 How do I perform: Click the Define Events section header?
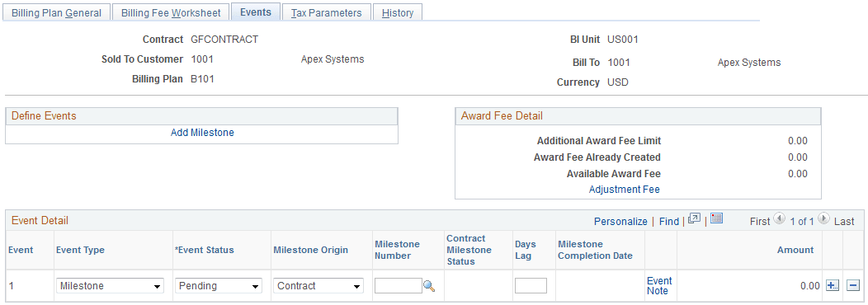[45, 116]
